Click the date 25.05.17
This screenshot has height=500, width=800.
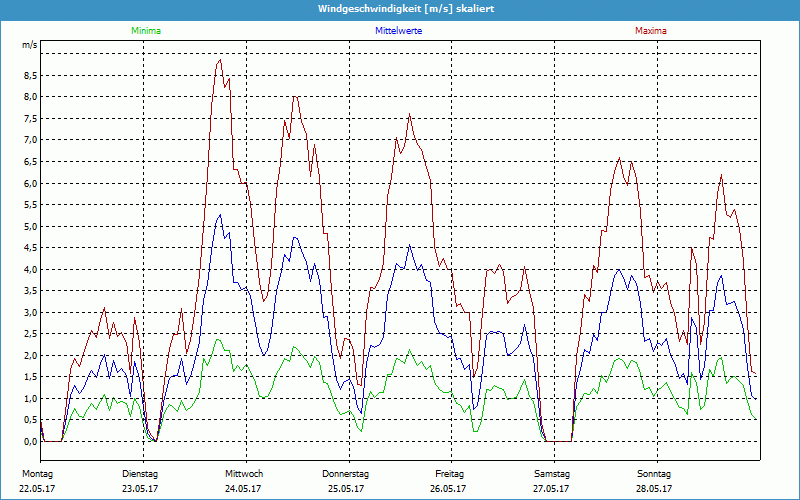(x=346, y=489)
